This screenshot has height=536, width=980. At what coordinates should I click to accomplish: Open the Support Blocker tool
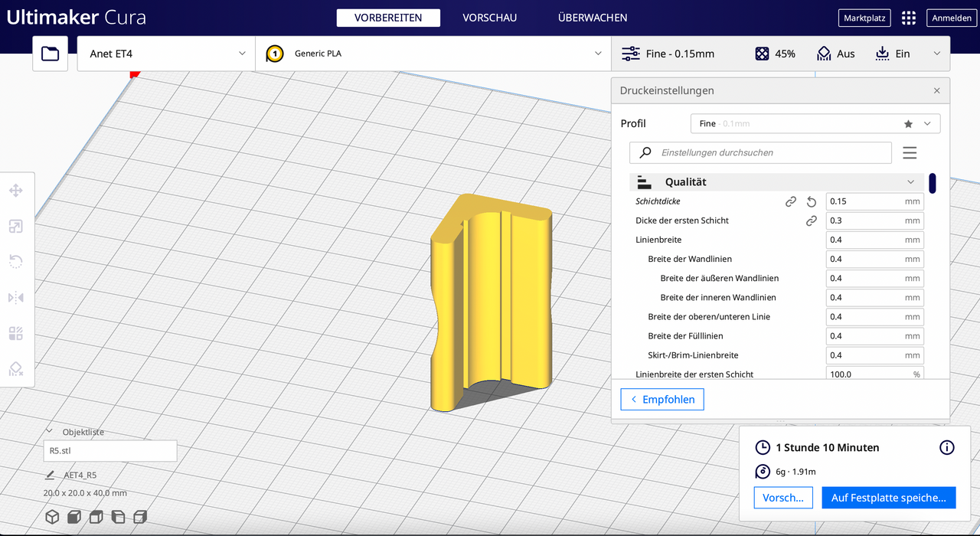[16, 369]
